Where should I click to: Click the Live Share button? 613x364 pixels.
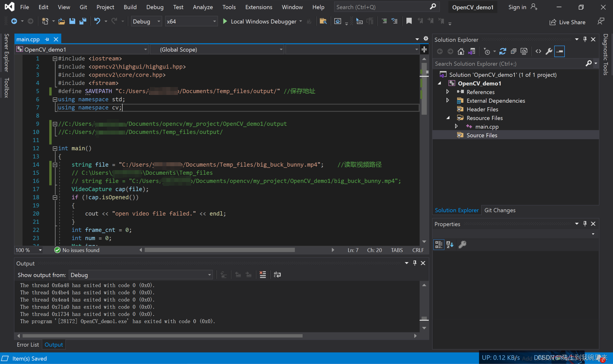click(567, 22)
